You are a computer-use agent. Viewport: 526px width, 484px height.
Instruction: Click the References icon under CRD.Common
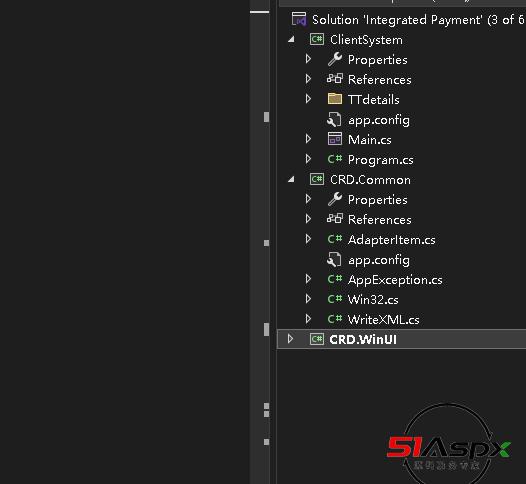pyautogui.click(x=334, y=219)
